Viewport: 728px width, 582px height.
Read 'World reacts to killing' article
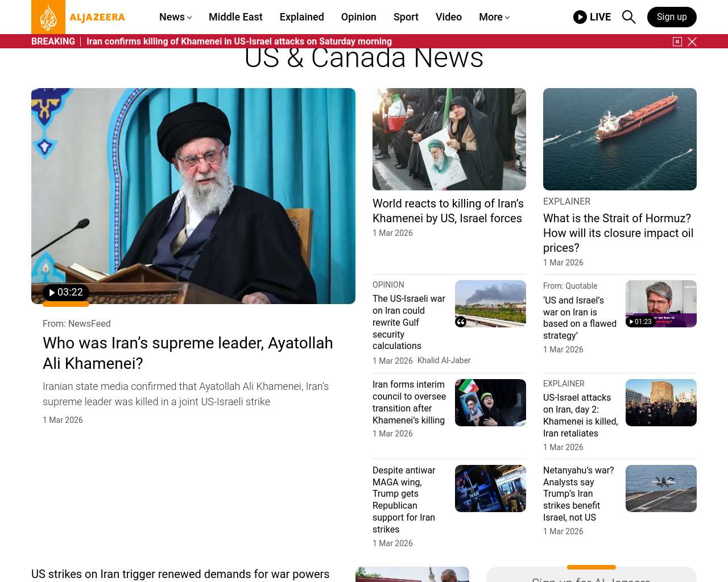click(x=448, y=211)
